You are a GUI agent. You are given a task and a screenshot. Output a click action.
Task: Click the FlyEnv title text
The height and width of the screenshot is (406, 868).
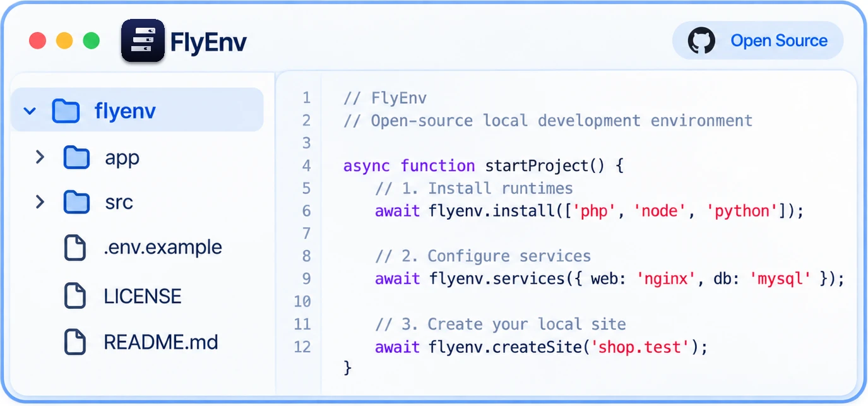[x=208, y=42]
